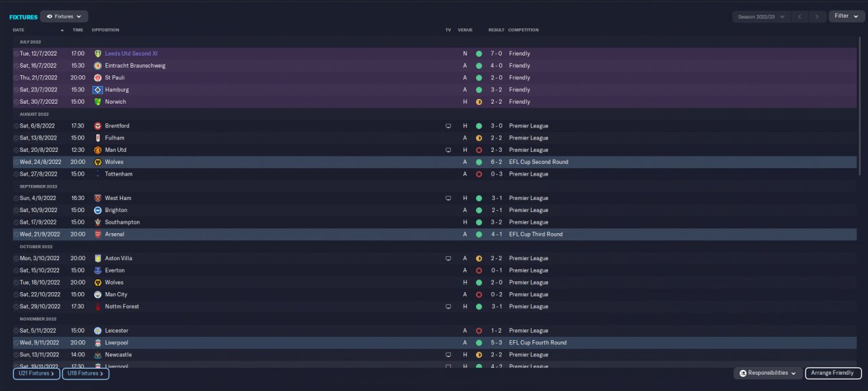Click the TV icon on Nottm Forest row
The width and height of the screenshot is (868, 391).
(x=448, y=307)
